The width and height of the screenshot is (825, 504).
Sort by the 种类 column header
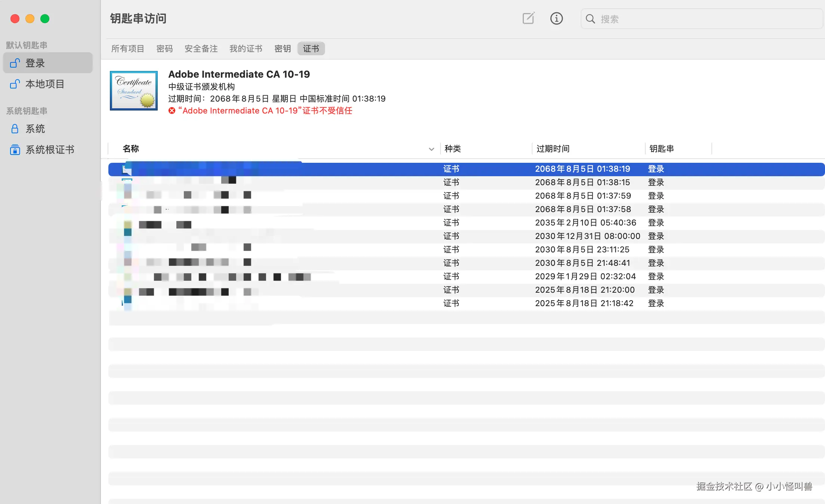click(452, 149)
